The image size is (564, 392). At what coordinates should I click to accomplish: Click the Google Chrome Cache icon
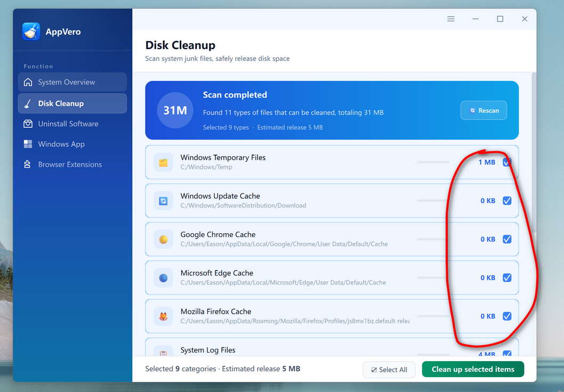tap(163, 239)
